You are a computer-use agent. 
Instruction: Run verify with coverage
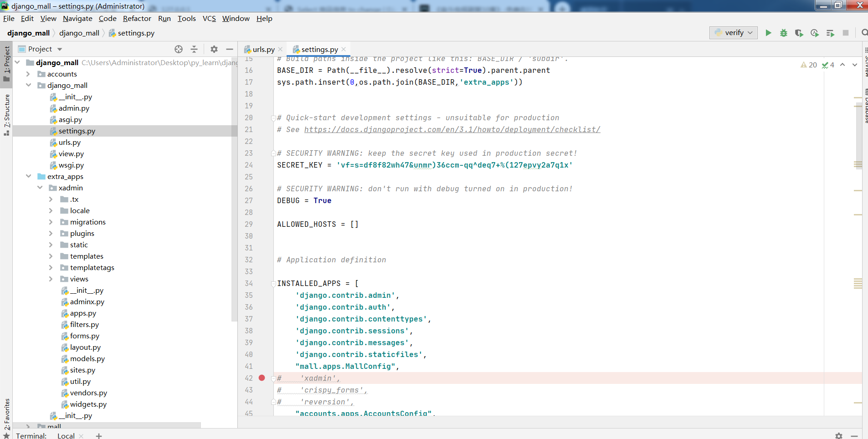coord(799,33)
